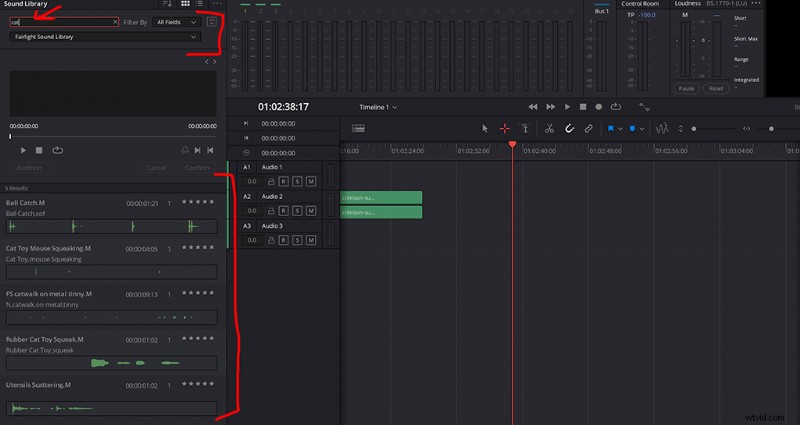Open the Timeline 1 dropdown
This screenshot has height=425, width=800.
click(x=378, y=107)
